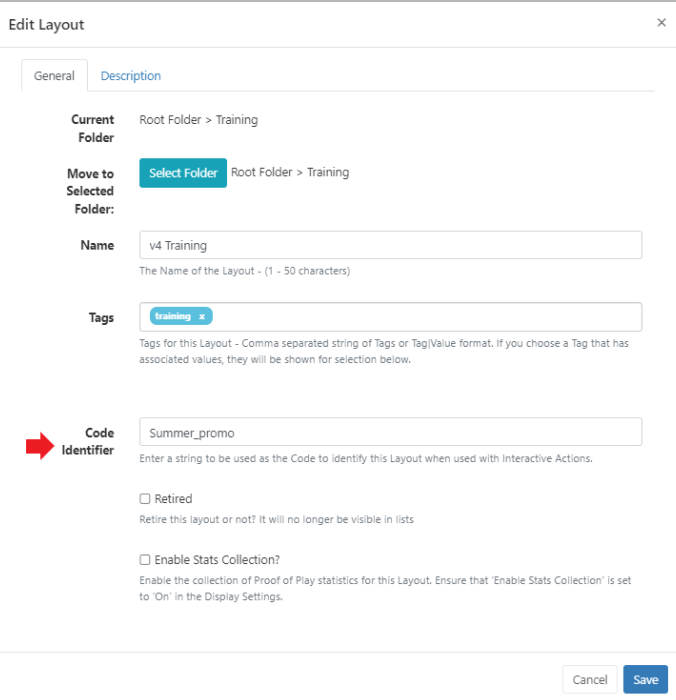The image size is (676, 700).
Task: Focus the Name field containing v4 Training
Action: pos(390,246)
